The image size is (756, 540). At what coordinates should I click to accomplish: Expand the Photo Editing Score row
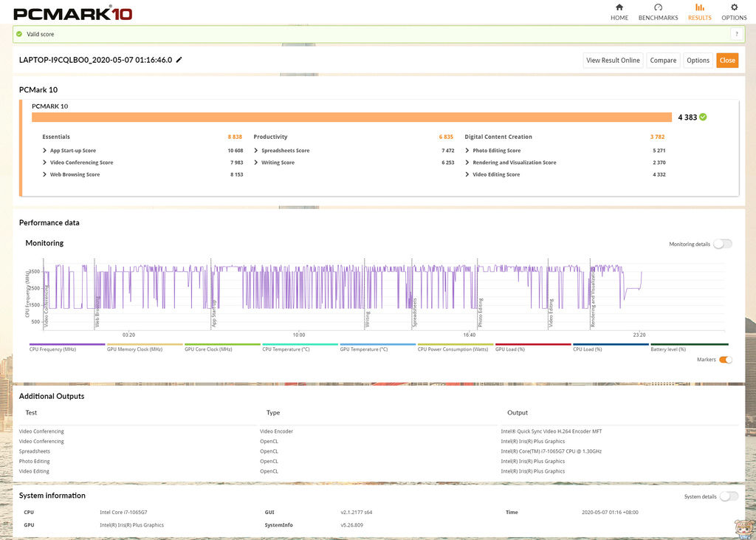click(467, 151)
